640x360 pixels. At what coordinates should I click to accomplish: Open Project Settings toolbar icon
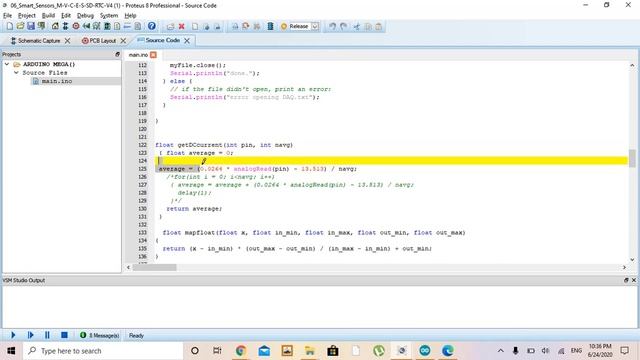click(x=270, y=27)
